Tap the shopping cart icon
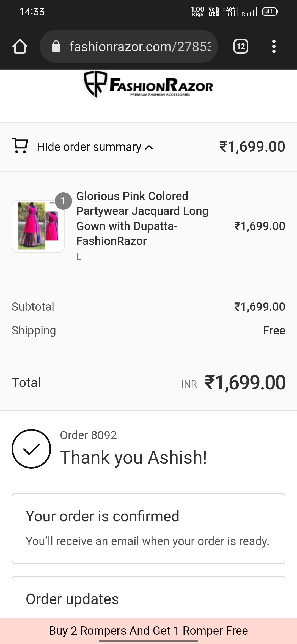This screenshot has height=644, width=297. tap(20, 145)
